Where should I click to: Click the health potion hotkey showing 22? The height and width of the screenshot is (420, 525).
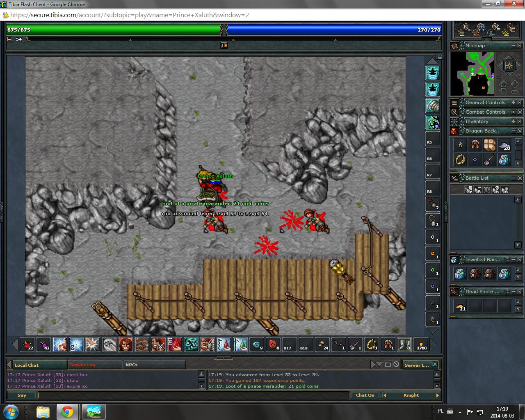[x=28, y=345]
